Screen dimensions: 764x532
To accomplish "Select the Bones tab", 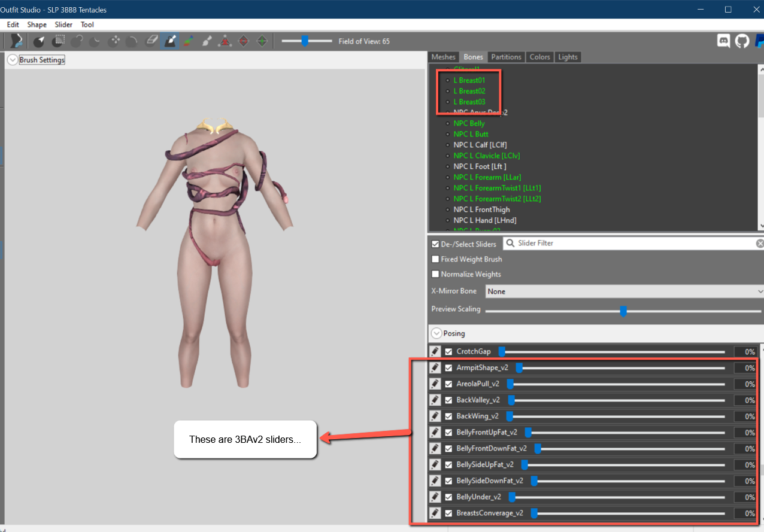I will point(473,57).
